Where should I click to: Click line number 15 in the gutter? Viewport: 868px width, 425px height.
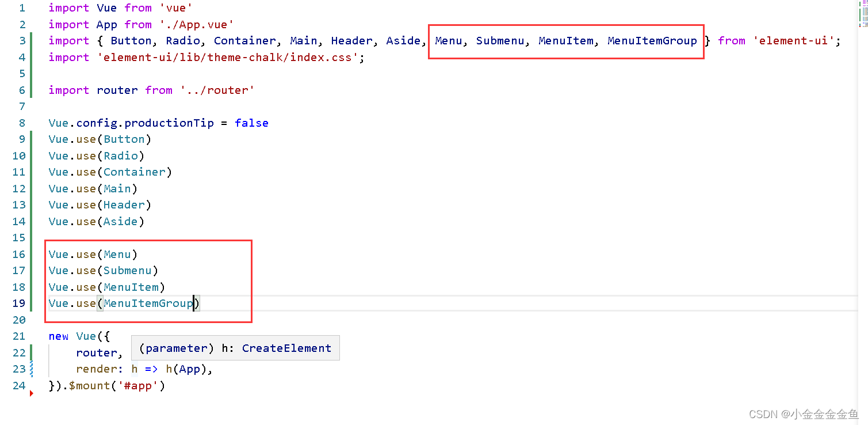19,238
